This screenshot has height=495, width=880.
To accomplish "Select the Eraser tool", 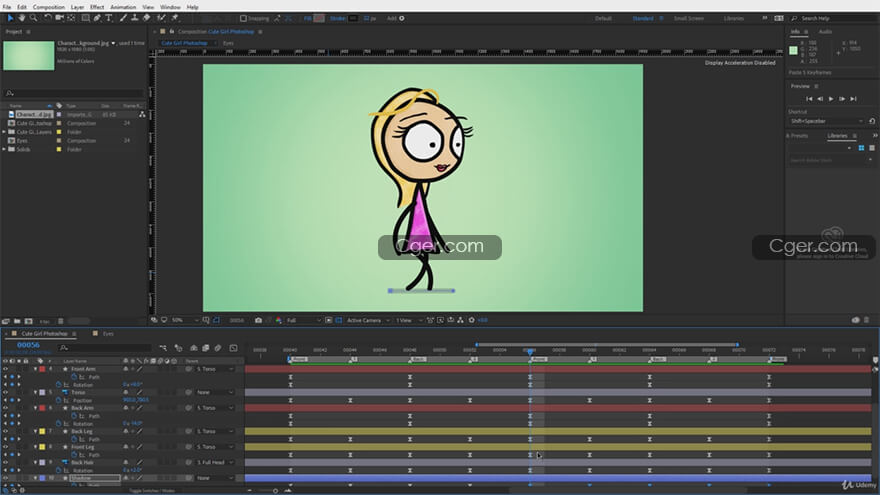I will click(146, 19).
